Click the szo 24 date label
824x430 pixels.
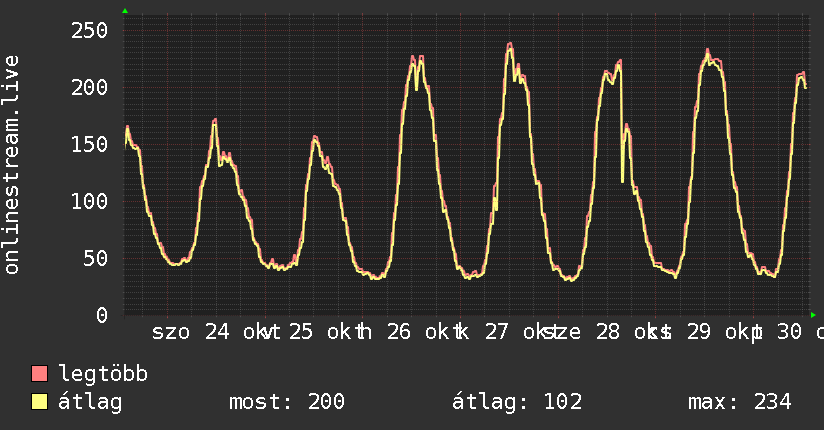(x=191, y=332)
